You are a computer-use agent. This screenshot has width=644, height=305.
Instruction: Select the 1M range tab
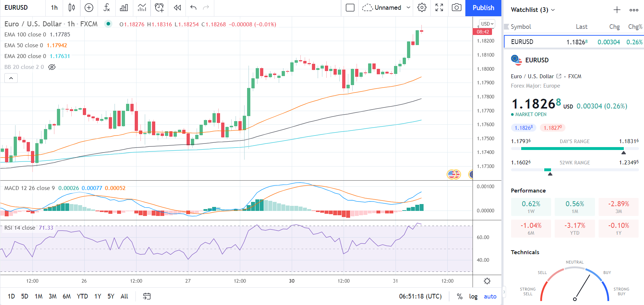point(39,296)
